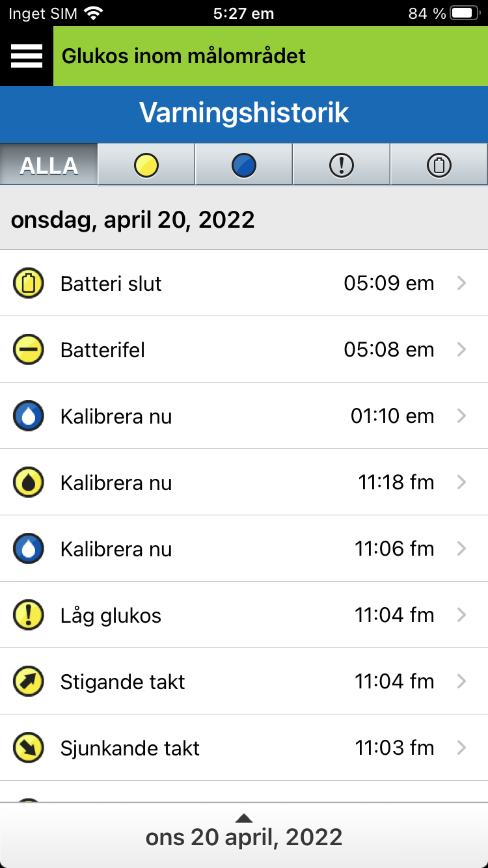Viewport: 488px width, 868px height.
Task: Open the Stigande takt alert entry
Action: tap(244, 682)
